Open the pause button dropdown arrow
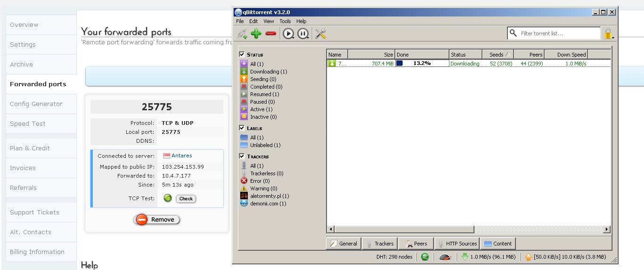 tap(308, 38)
